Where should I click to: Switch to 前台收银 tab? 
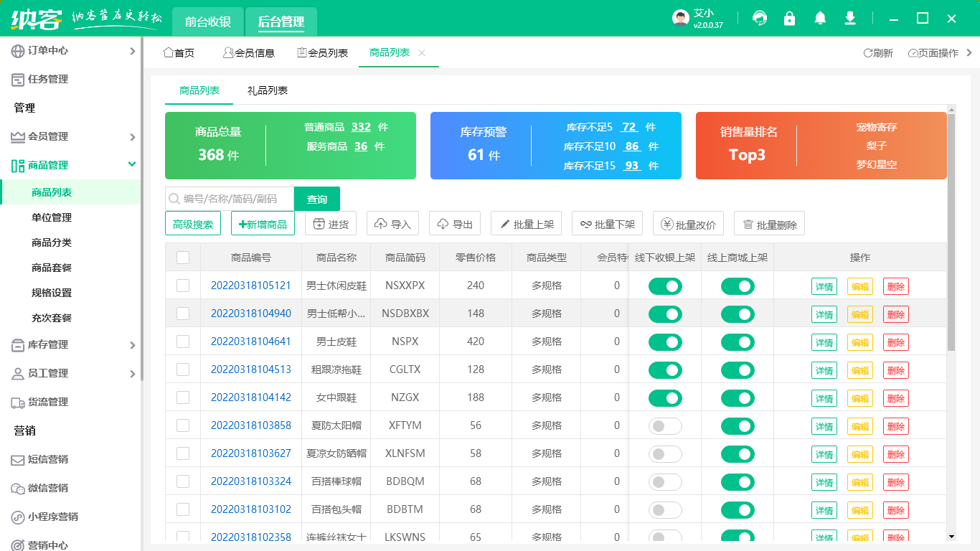[208, 22]
